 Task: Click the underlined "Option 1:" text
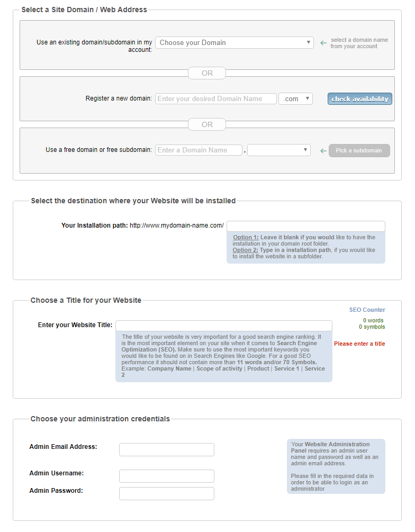point(246,238)
